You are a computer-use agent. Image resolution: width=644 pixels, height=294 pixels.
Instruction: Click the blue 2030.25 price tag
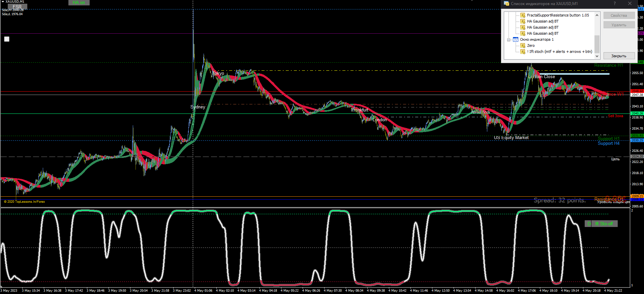coord(637,140)
